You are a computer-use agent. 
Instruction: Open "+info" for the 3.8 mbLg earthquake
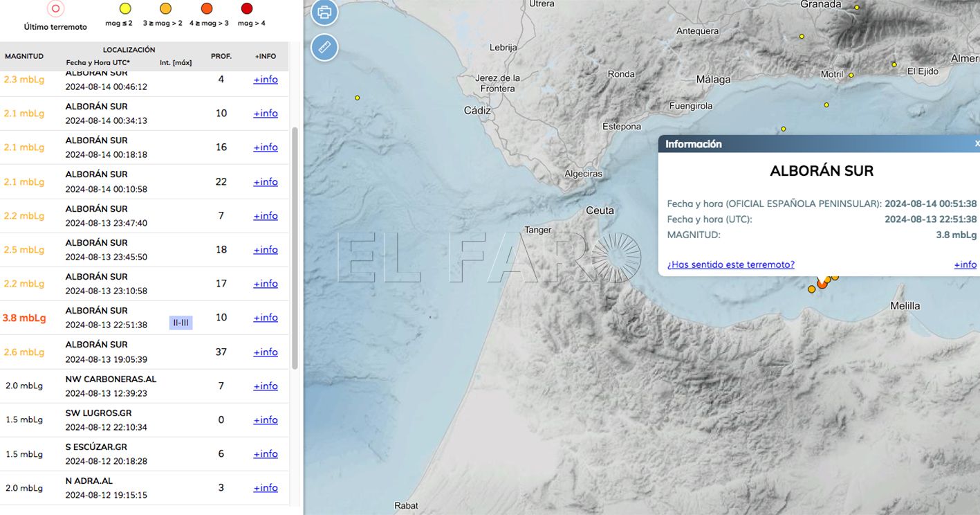tap(265, 317)
